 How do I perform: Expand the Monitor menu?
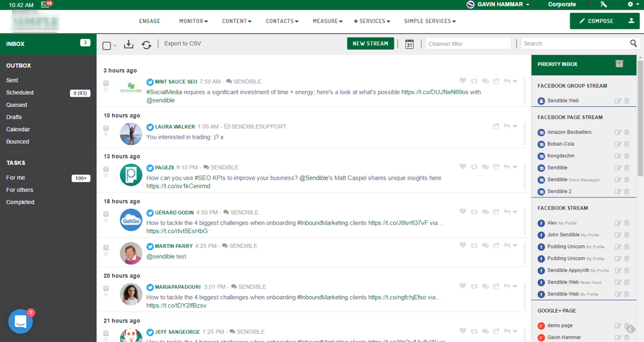tap(193, 21)
